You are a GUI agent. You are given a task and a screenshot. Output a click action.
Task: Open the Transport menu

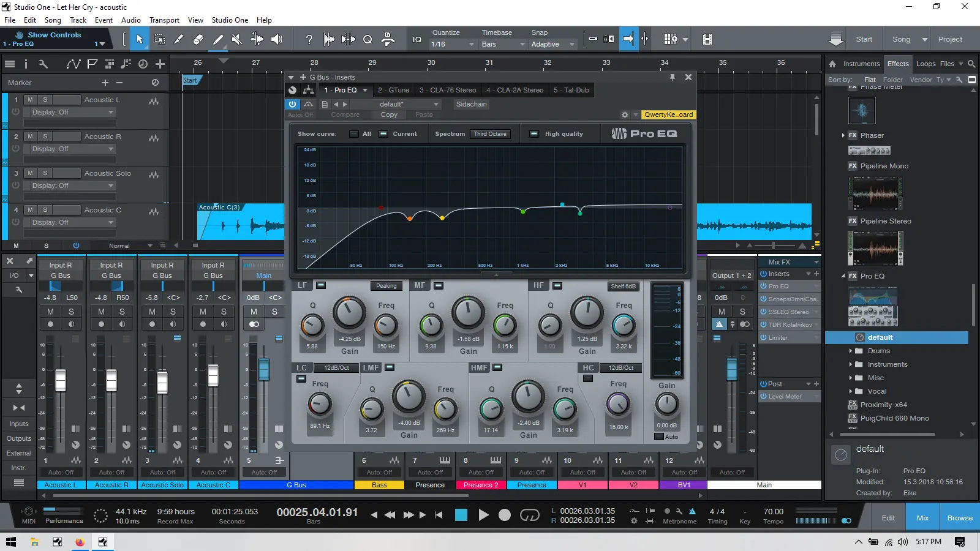coord(164,20)
